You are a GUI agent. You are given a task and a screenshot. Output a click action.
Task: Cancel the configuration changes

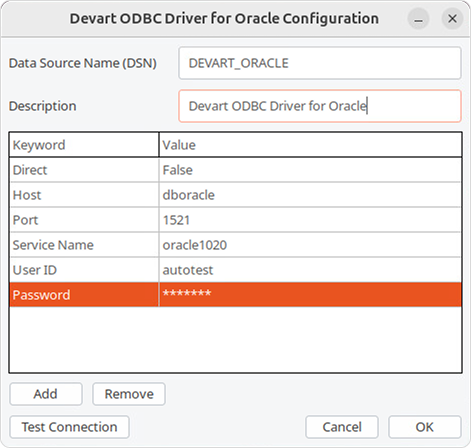point(342,427)
